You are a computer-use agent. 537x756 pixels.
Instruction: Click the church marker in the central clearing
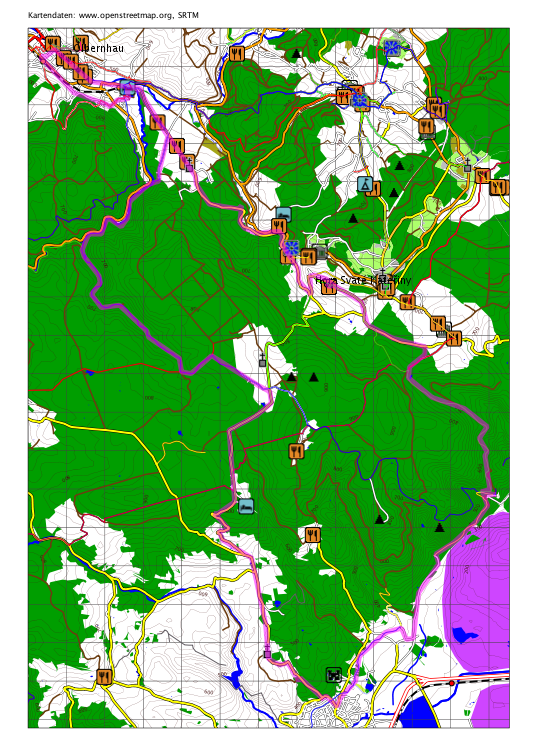262,360
